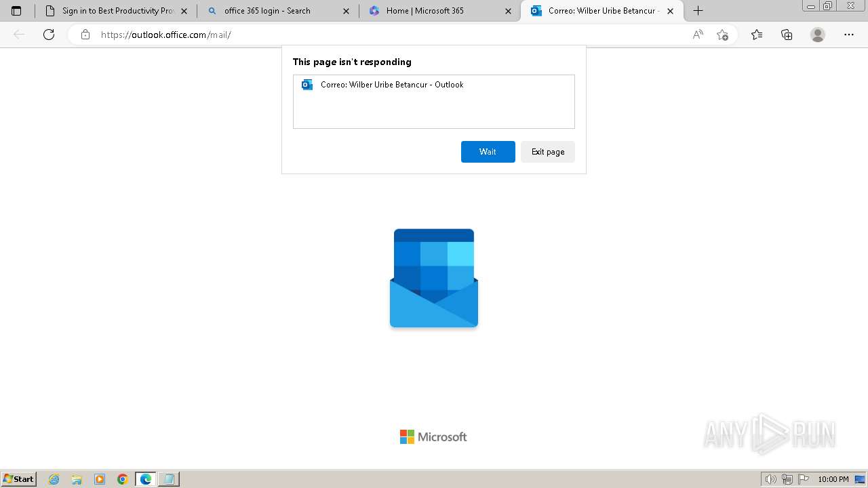Screen dimensions: 868x488
Task: Click the Exit page button
Action: [548, 152]
